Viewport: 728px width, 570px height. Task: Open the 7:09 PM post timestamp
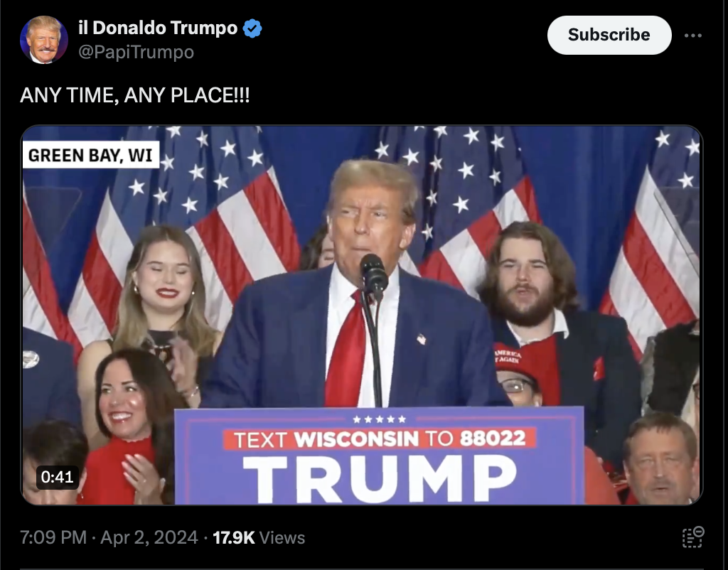[53, 537]
